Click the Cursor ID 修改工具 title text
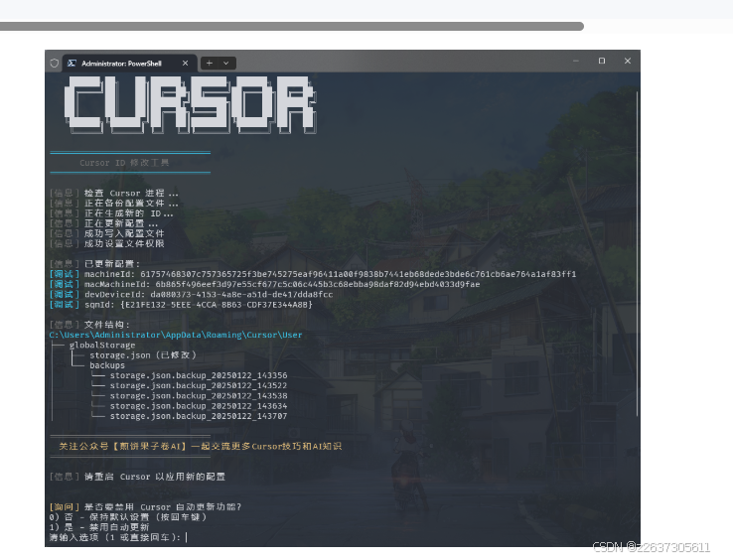 (124, 163)
